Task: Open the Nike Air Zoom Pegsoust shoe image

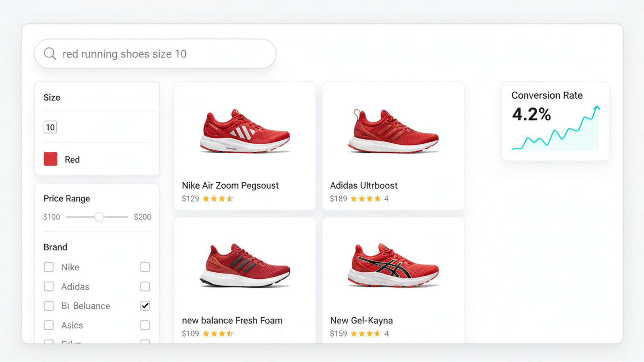Action: point(245,131)
